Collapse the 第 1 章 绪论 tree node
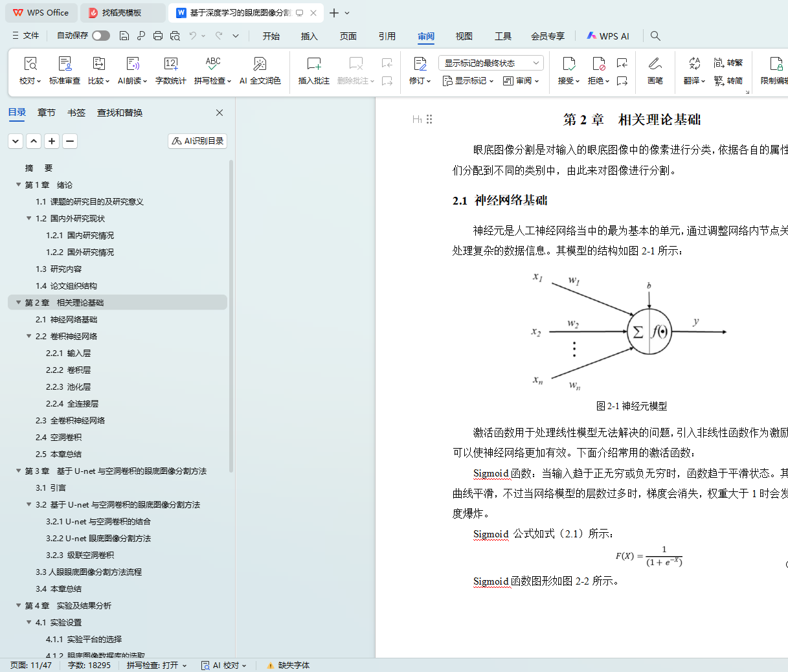This screenshot has height=672, width=788. (19, 185)
